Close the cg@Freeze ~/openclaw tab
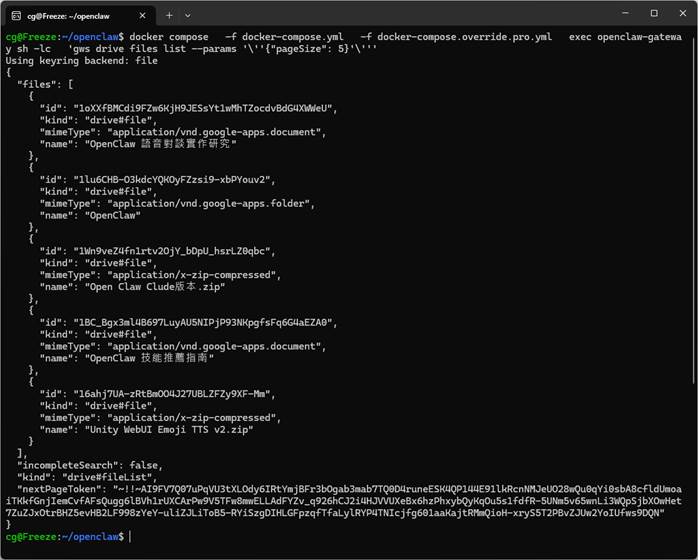Screen dimensions: 698x560 [143, 15]
